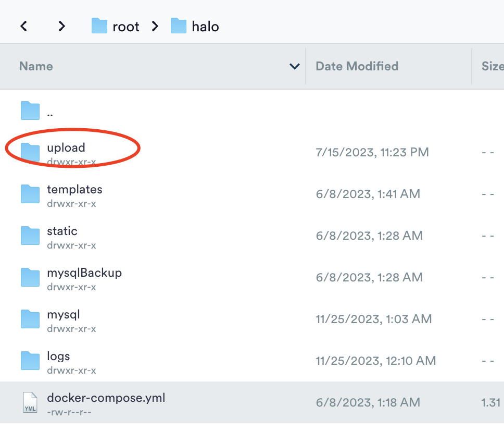
Task: Toggle sort order with Name column chevron
Action: click(x=294, y=66)
